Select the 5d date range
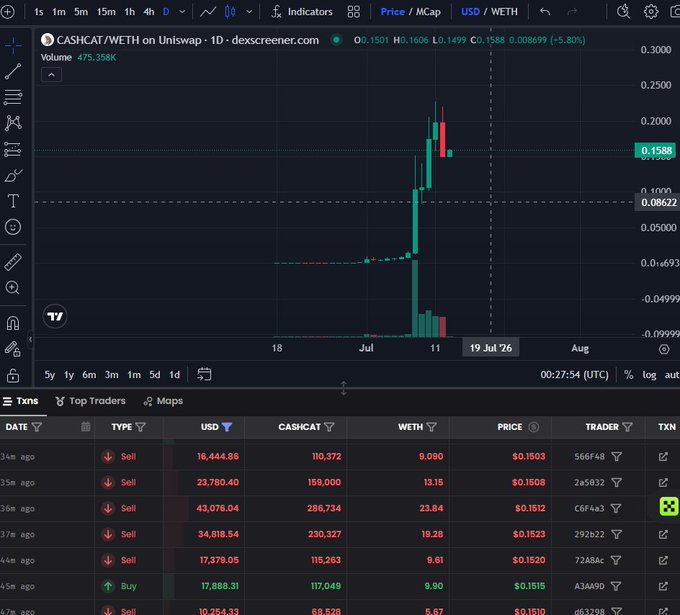 [155, 375]
